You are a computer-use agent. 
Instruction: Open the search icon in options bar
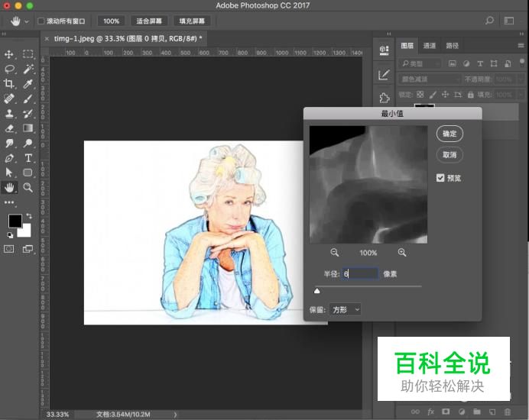click(489, 21)
